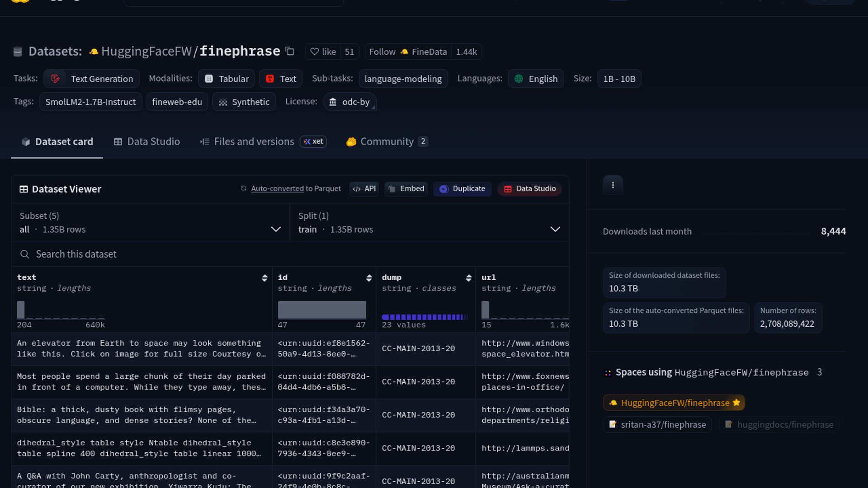The width and height of the screenshot is (868, 488).
Task: Click the text lengths histogram bar
Action: pos(21,310)
